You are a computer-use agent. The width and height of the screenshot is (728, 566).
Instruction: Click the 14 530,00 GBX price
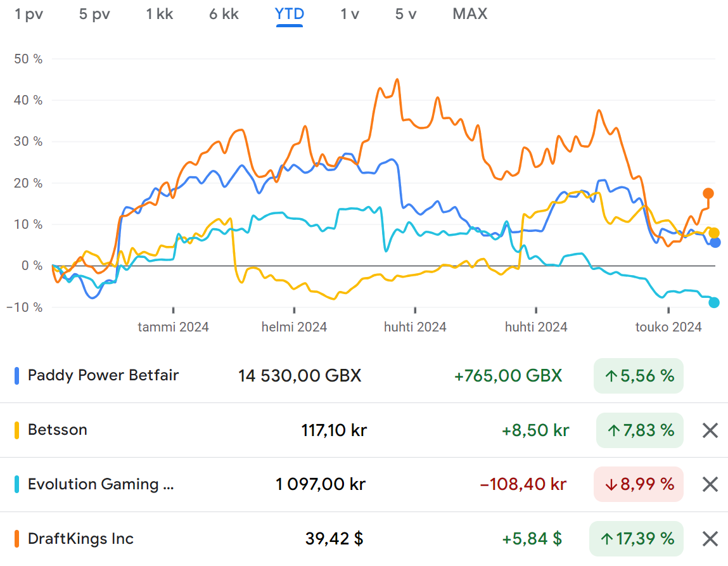point(300,376)
